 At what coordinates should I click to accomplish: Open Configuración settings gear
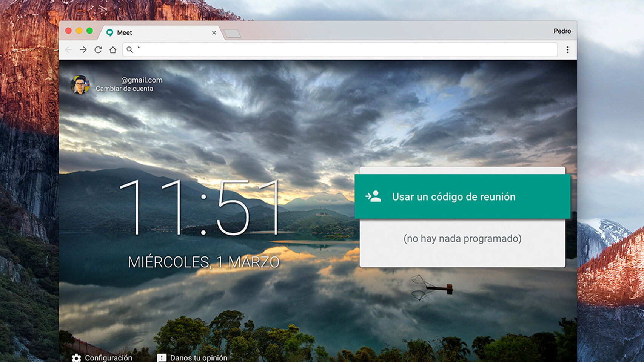(x=76, y=358)
